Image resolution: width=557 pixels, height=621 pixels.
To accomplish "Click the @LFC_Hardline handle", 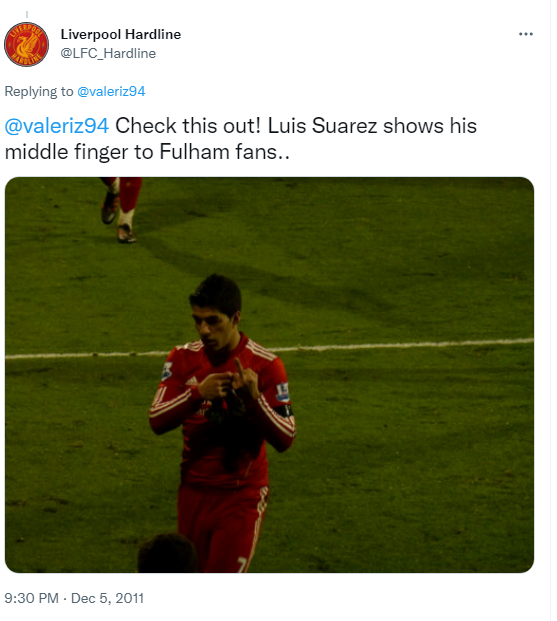I will tap(108, 53).
